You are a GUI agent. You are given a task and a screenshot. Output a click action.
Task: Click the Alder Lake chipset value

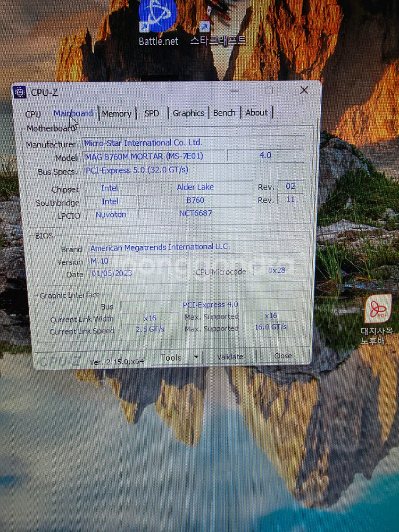pos(195,187)
